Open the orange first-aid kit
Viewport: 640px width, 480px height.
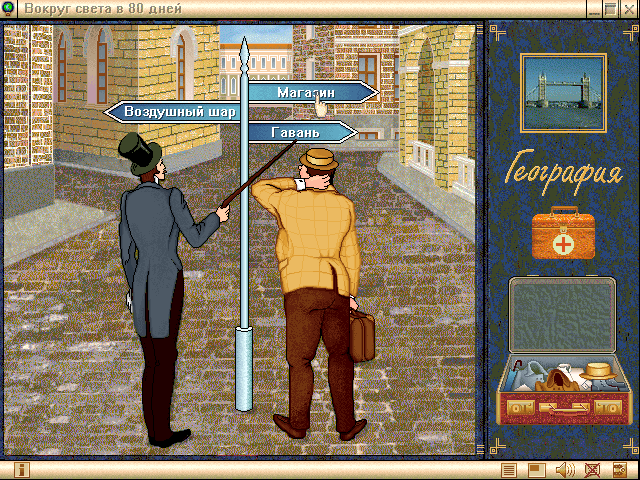(x=563, y=233)
